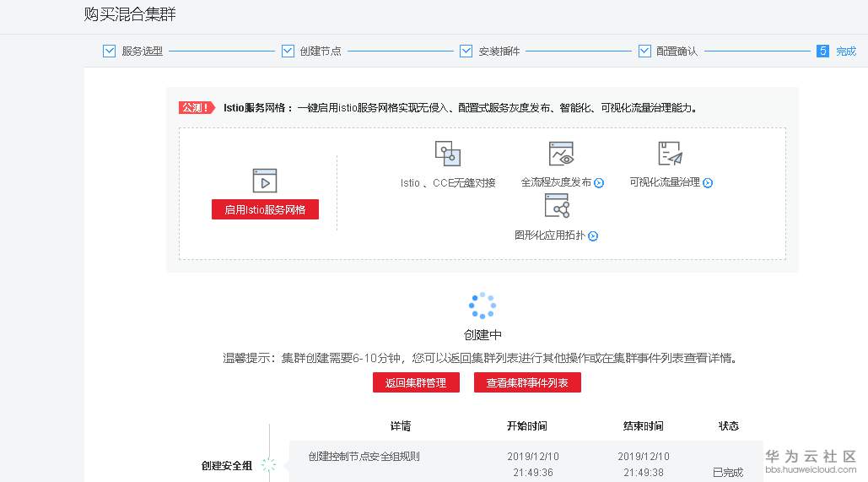The image size is (868, 482).
Task: Click the 配置确认 step checkmark
Action: 644,51
